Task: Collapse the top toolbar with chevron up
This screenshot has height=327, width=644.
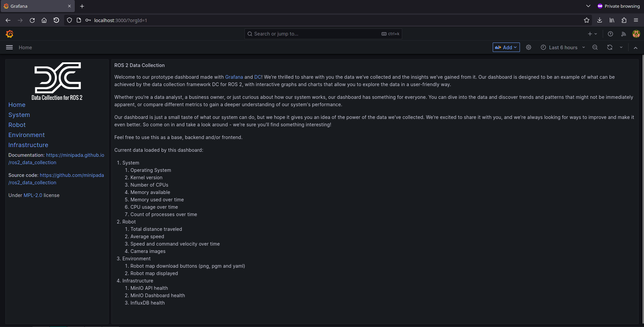Action: point(636,48)
